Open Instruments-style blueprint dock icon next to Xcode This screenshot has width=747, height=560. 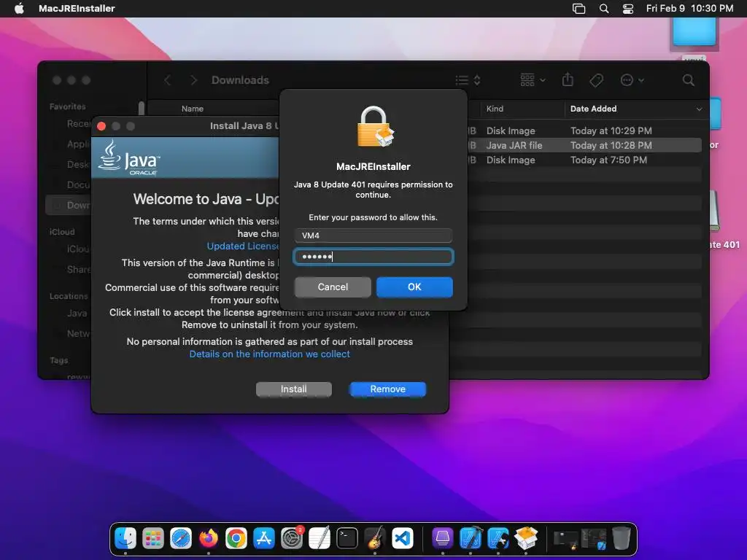point(498,539)
